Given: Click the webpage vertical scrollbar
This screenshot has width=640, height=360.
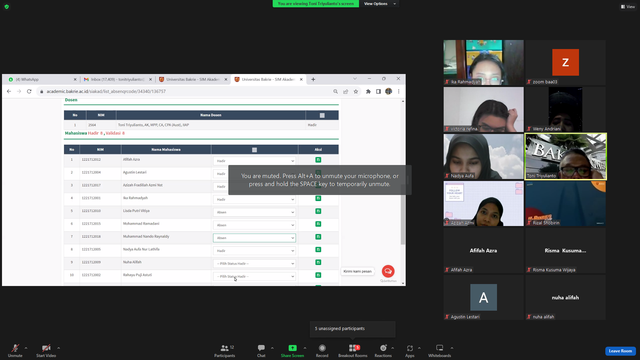Looking at the screenshot, I should click(403, 192).
